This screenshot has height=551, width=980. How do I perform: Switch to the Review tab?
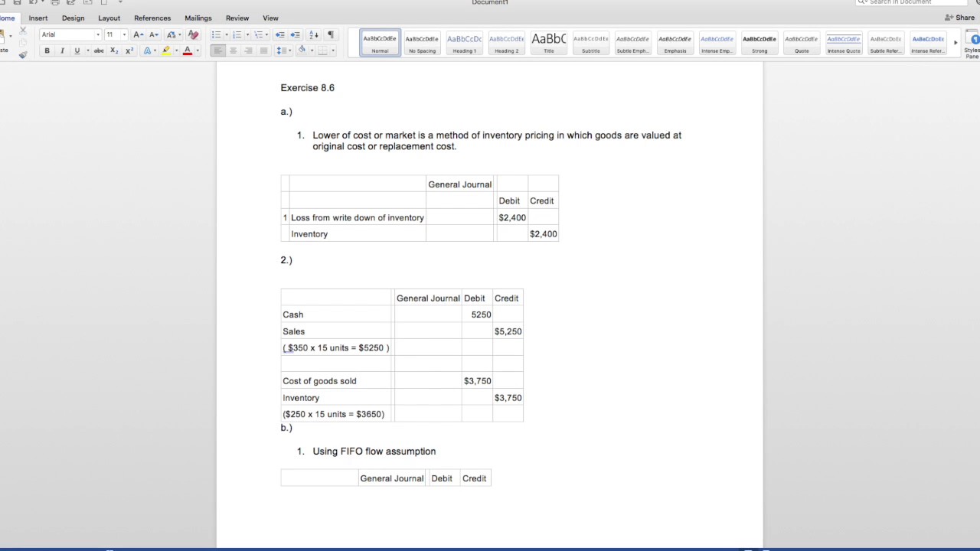pyautogui.click(x=237, y=18)
